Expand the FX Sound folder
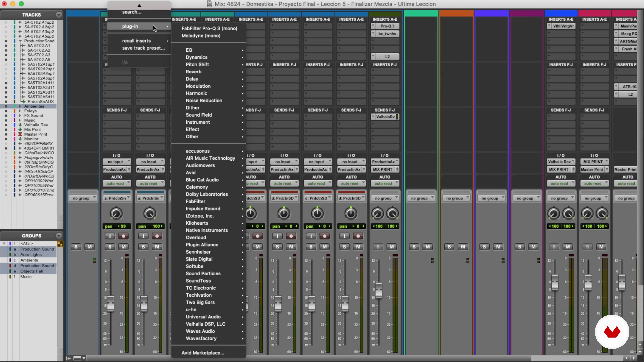644x362 pixels. (20, 115)
